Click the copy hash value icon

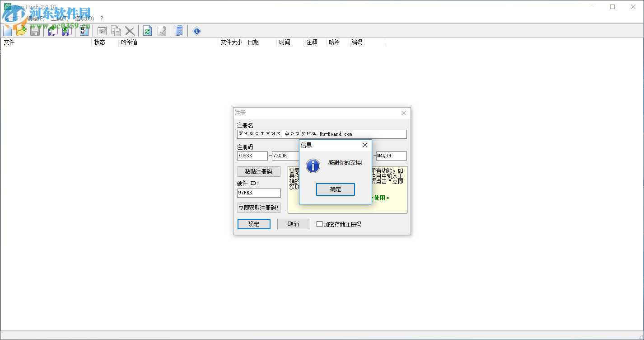[x=116, y=31]
